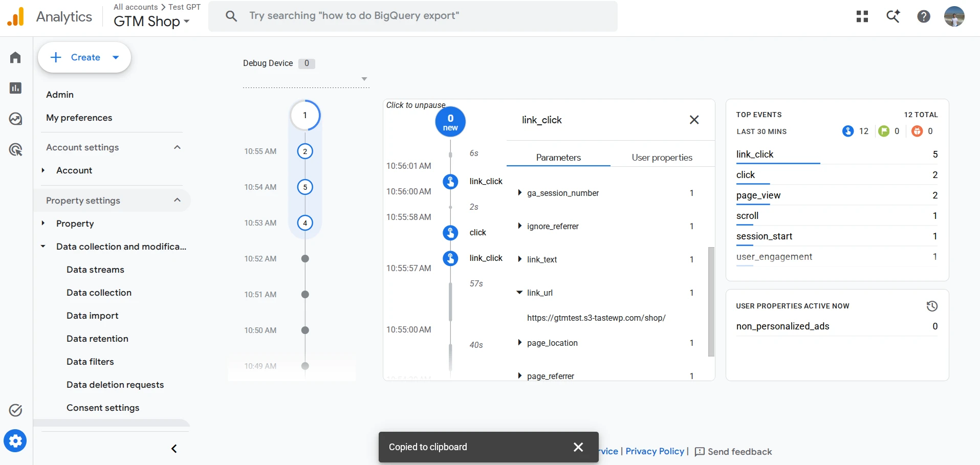Open the Setup Assistant checkmark icon
The width and height of the screenshot is (980, 465).
(x=15, y=410)
